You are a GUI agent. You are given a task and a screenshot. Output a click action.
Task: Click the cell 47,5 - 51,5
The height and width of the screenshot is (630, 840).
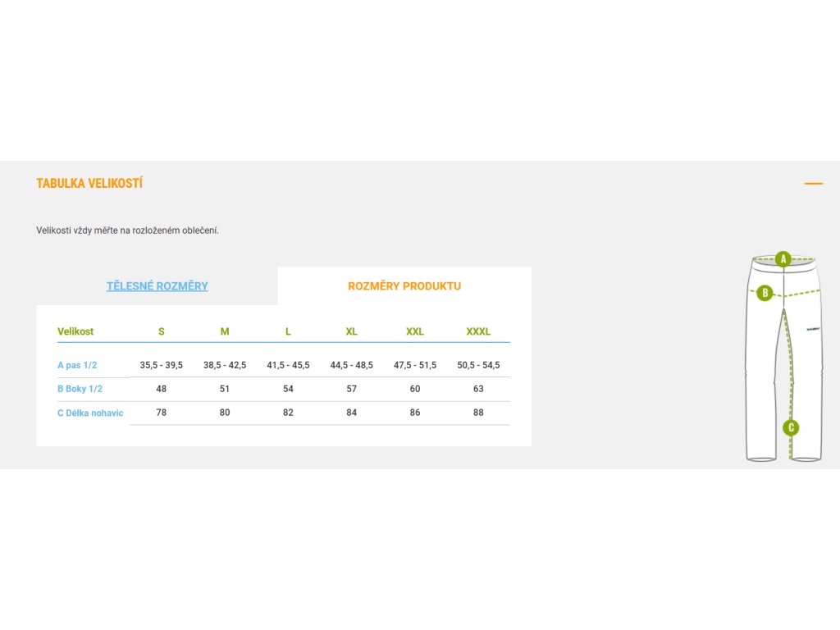coord(415,365)
